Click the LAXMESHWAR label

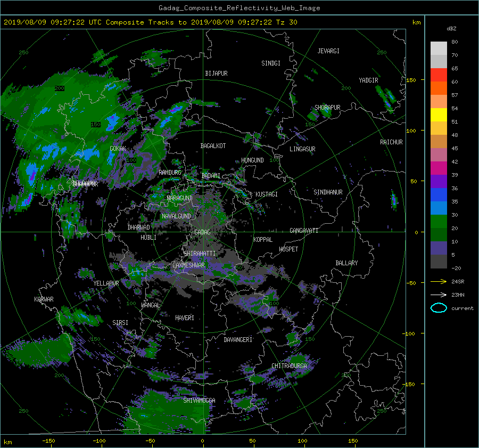coord(188,265)
